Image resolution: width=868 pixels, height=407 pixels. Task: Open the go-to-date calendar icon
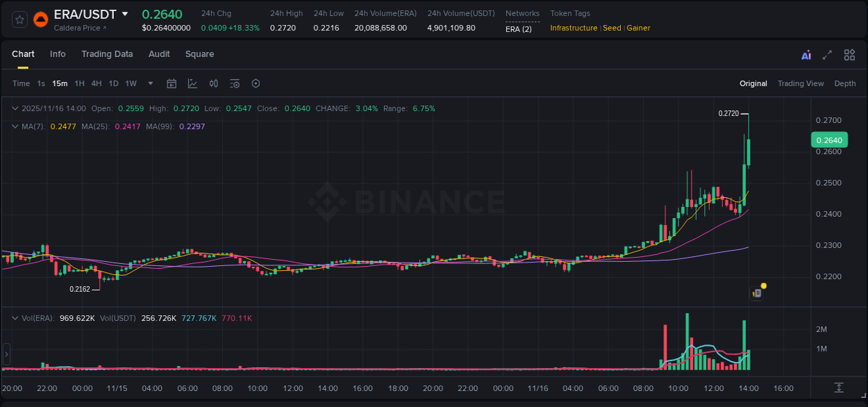click(172, 83)
